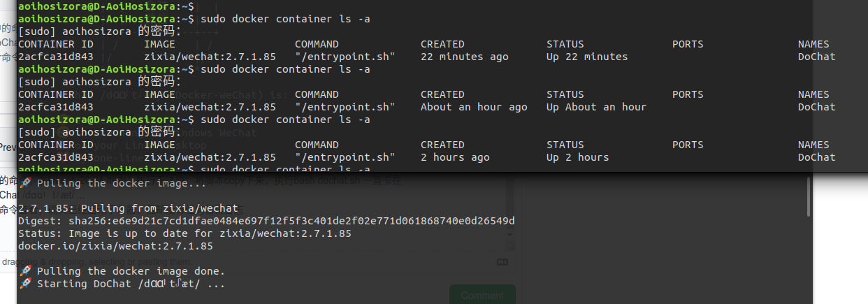Click the Markdown icon below the comment box
868x304 pixels.
(502, 262)
